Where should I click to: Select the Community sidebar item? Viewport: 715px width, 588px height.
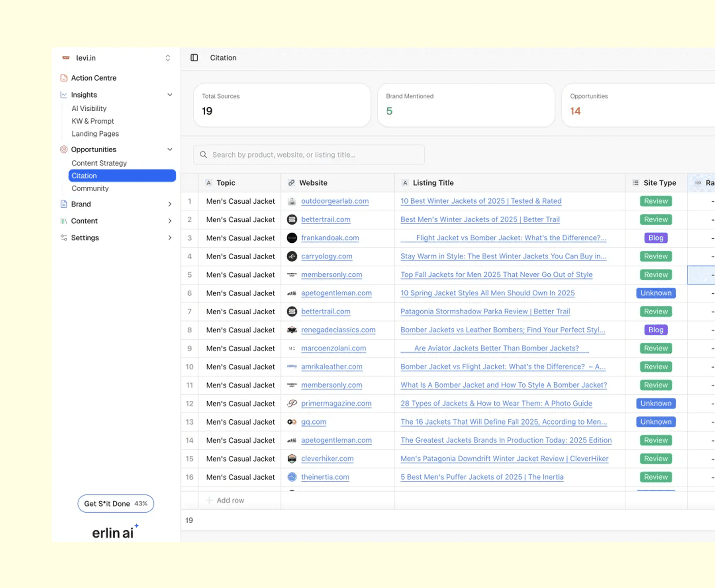[x=90, y=188]
